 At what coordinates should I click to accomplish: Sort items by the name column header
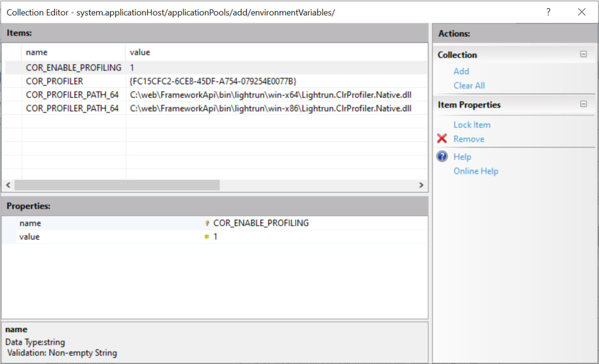click(37, 52)
